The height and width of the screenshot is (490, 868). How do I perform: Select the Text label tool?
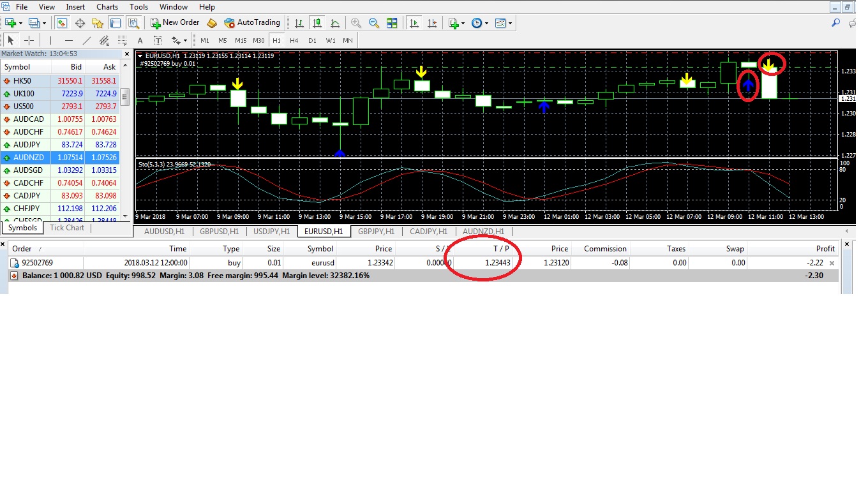[x=140, y=40]
